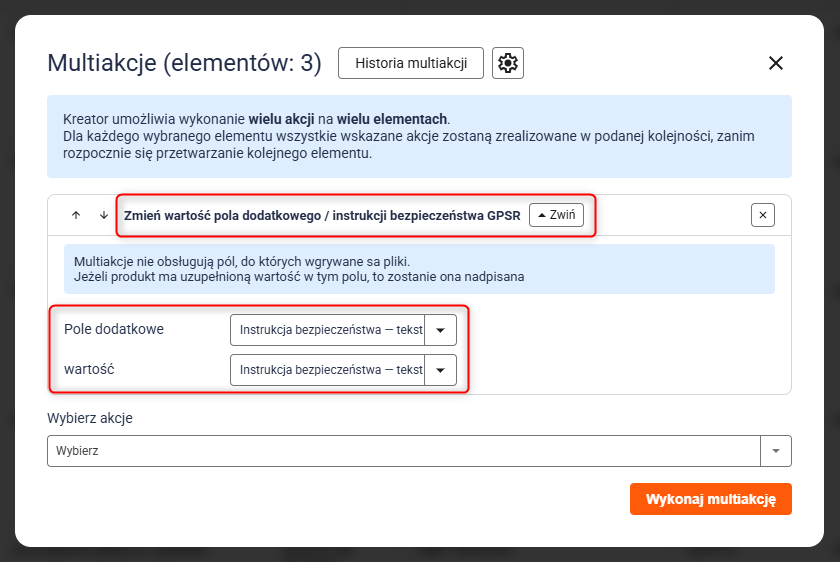Open the Pole dodatkowe dropdown arrow

point(441,330)
